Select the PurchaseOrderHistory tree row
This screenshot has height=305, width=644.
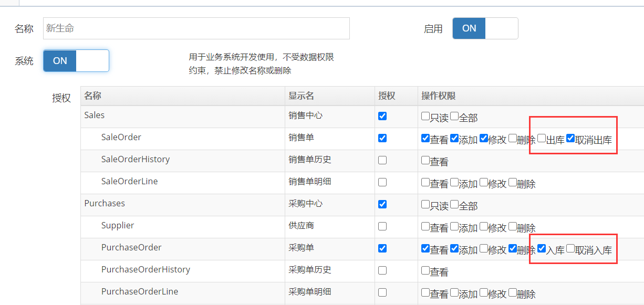(146, 270)
